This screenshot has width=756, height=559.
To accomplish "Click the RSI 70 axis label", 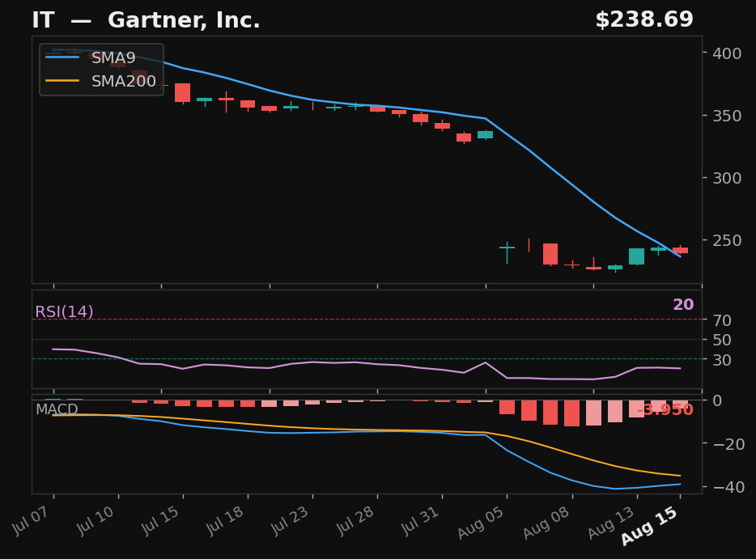I will tap(722, 320).
